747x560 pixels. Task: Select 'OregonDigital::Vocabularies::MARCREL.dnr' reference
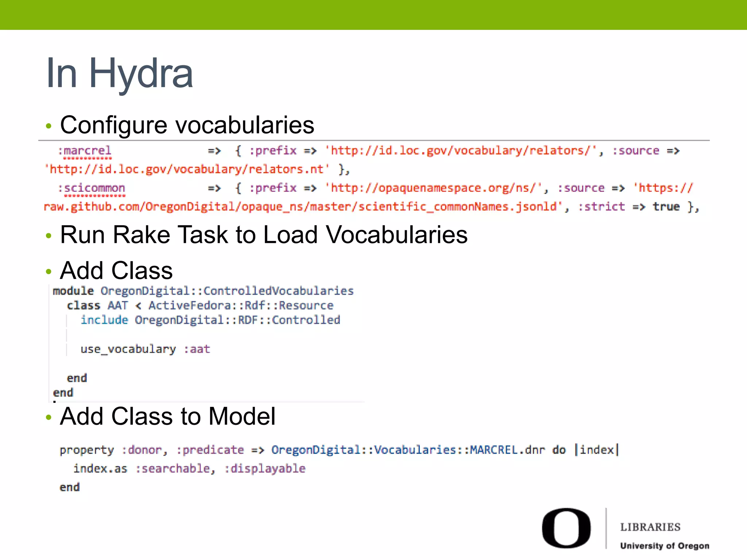point(408,450)
